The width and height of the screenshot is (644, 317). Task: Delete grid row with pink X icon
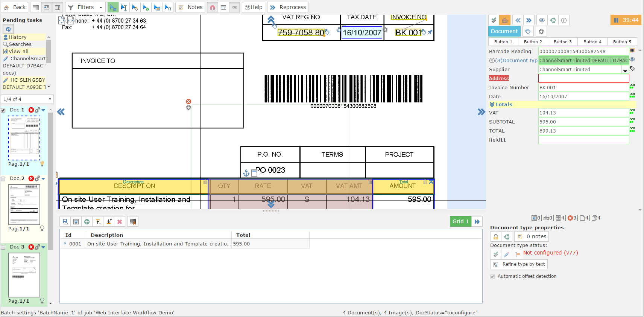click(120, 222)
